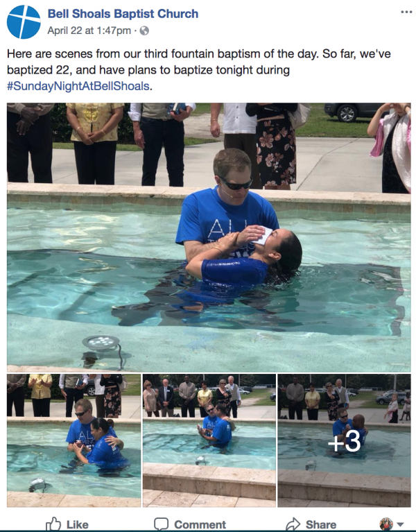
Task: Open the April 22 at 1:47pm timestamp
Action: (89, 31)
